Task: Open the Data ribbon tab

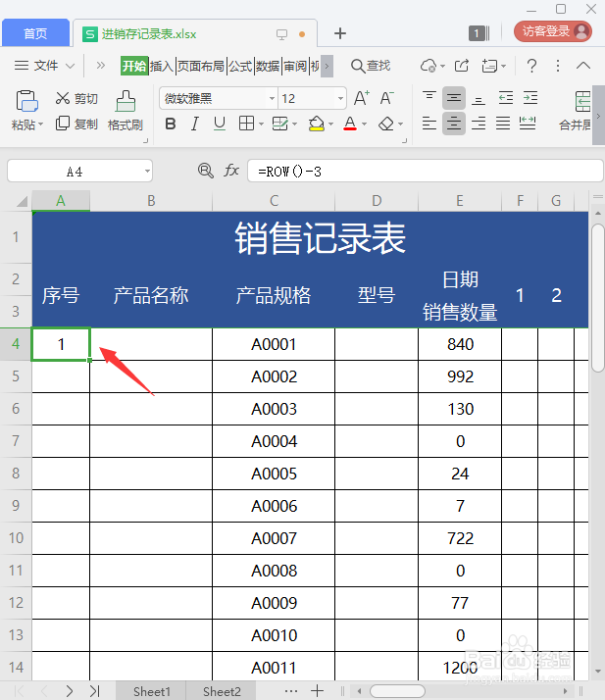Action: pyautogui.click(x=268, y=66)
